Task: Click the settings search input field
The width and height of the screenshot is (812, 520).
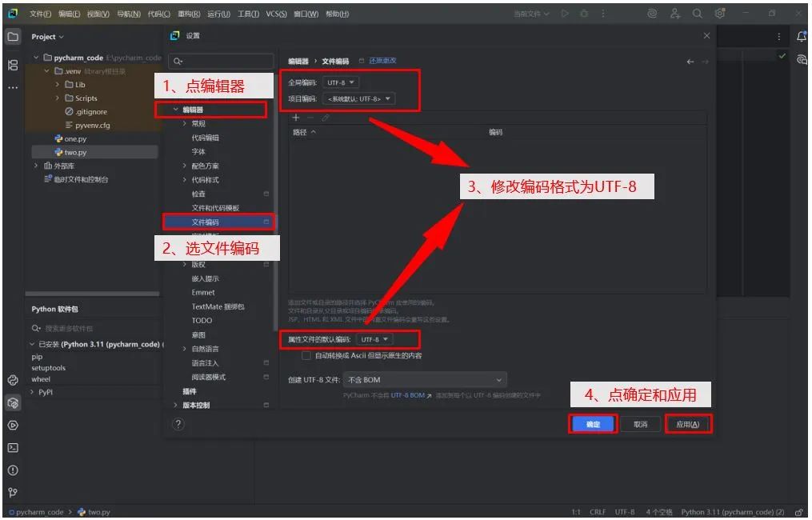Action: click(222, 62)
